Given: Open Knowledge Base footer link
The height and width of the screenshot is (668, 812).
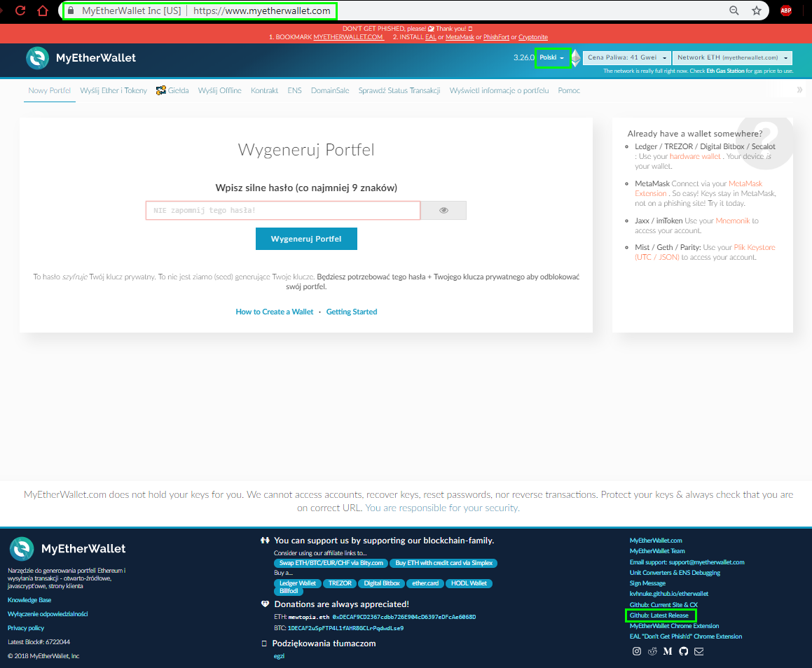Looking at the screenshot, I should [x=29, y=600].
